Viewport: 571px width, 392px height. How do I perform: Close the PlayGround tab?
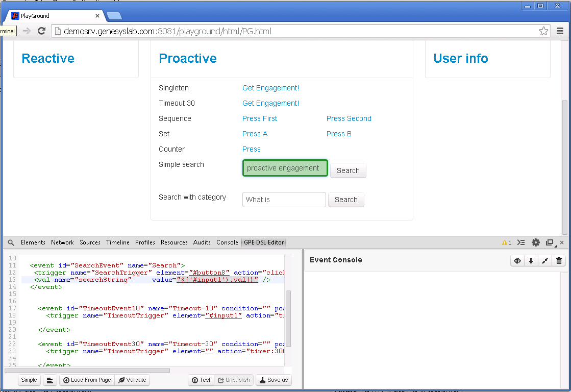coord(97,16)
